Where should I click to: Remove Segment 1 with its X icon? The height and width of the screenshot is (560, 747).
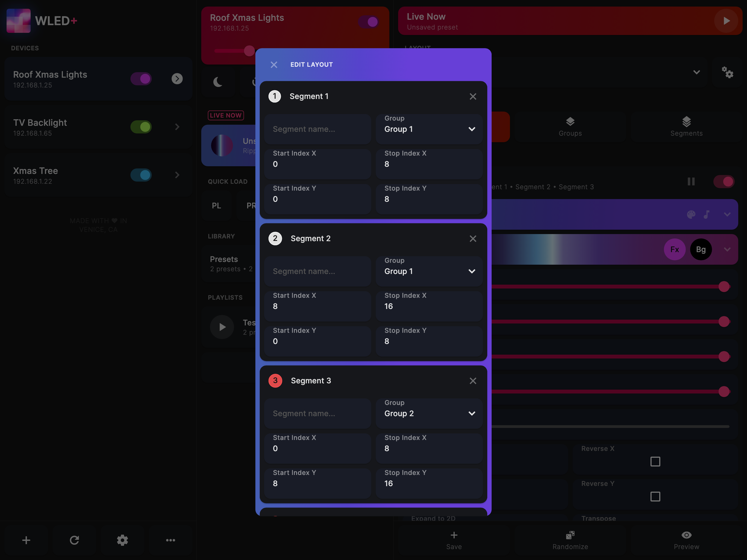pos(473,97)
